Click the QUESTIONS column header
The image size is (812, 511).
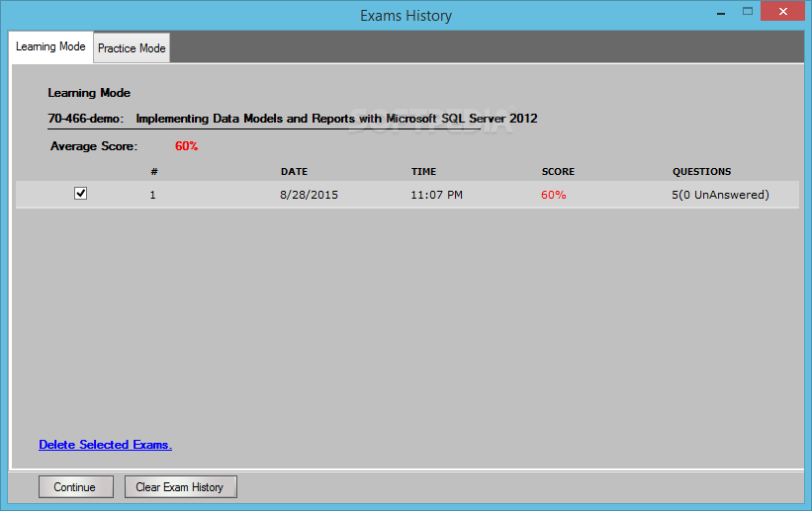coord(701,171)
